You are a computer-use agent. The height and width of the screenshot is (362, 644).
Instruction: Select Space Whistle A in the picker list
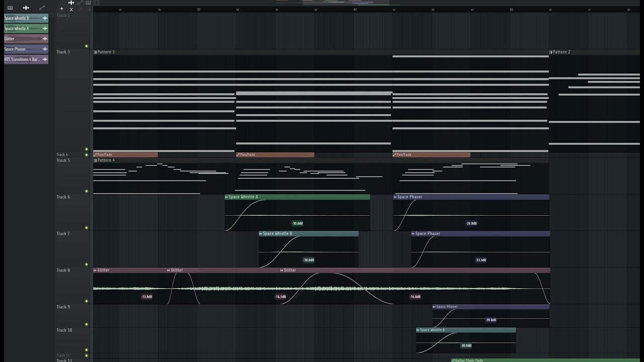point(26,29)
